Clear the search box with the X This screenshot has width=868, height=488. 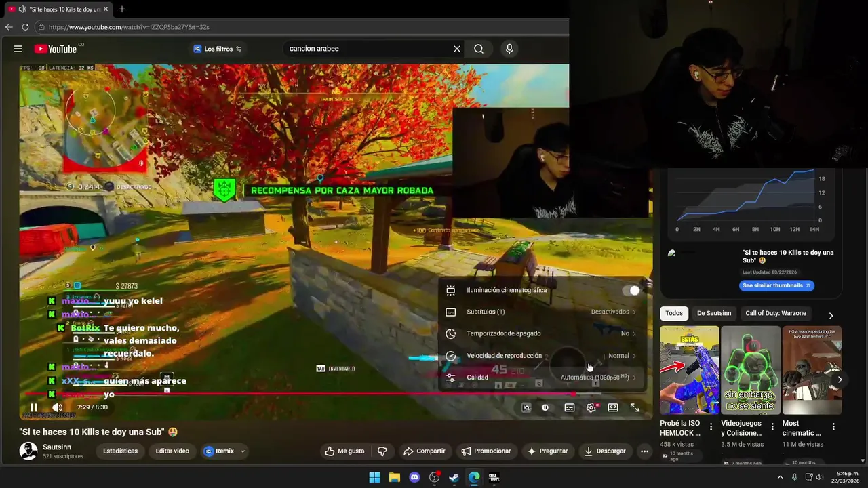pos(457,49)
